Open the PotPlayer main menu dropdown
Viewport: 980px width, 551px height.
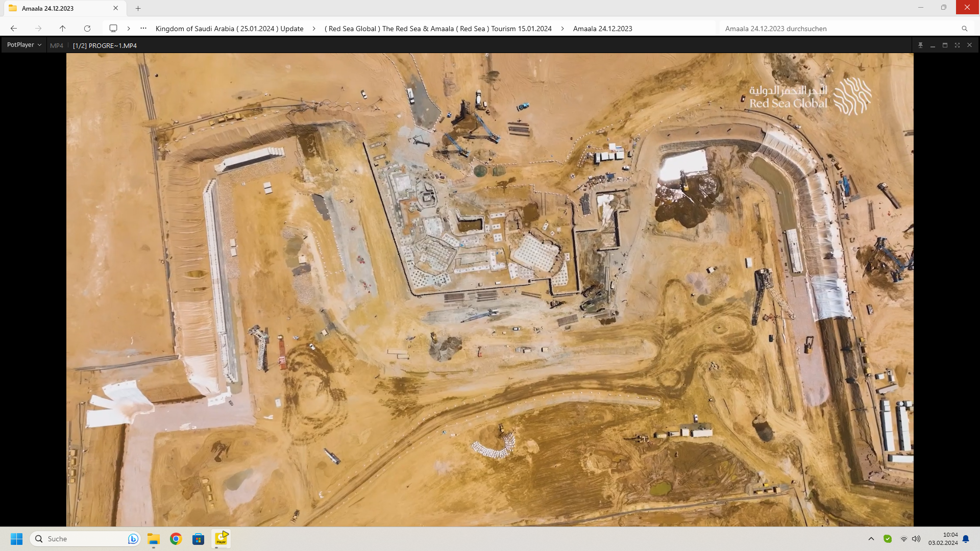(24, 45)
